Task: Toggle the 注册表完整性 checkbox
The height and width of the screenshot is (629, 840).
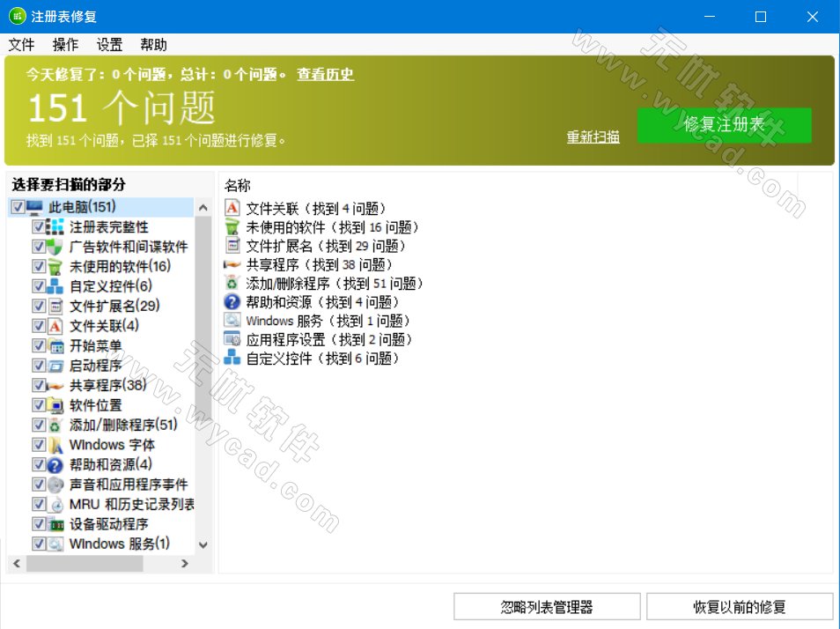Action: [x=38, y=226]
